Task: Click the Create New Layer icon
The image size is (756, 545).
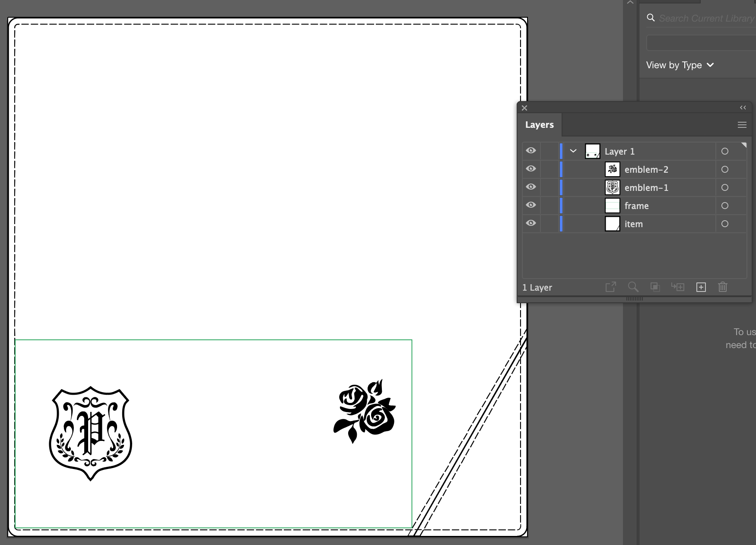Action: point(701,287)
